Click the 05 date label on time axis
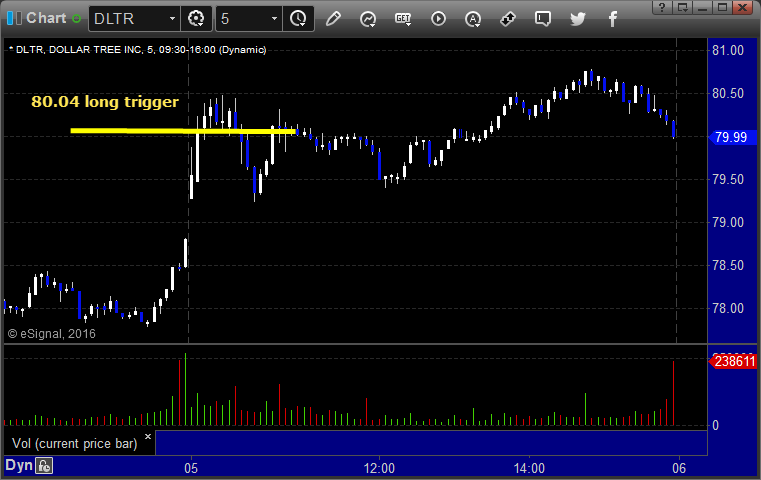Viewport: 761px width, 480px height. (x=191, y=468)
